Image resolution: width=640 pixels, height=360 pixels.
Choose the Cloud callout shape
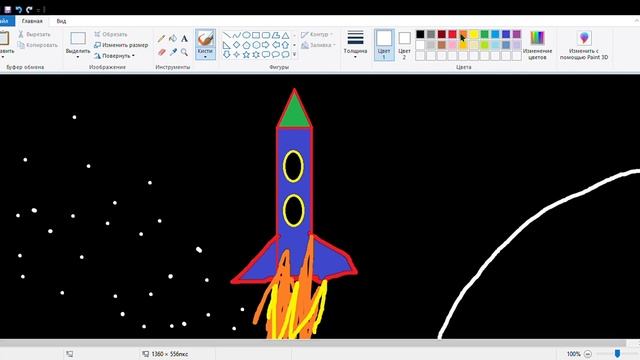tap(286, 54)
